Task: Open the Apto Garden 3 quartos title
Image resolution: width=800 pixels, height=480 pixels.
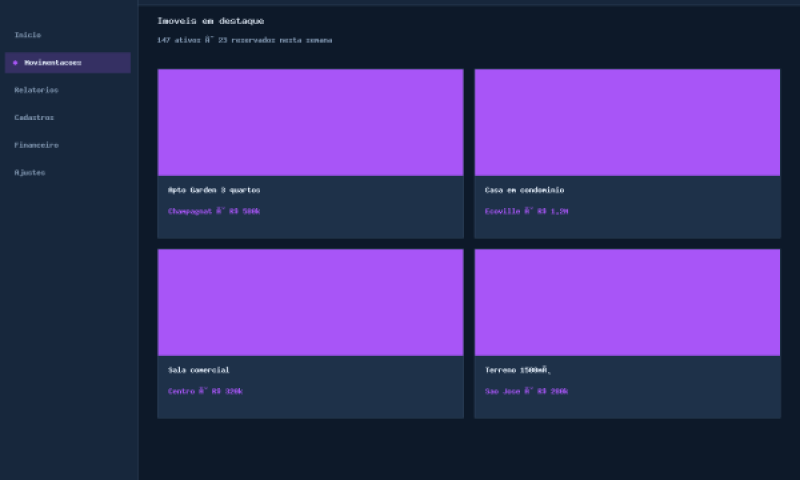Action: 214,190
